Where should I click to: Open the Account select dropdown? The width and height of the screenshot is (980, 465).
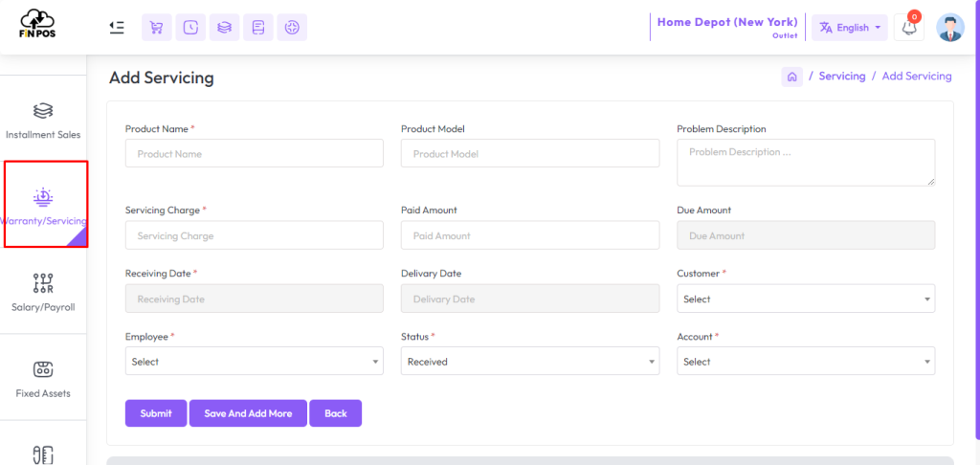(x=806, y=362)
